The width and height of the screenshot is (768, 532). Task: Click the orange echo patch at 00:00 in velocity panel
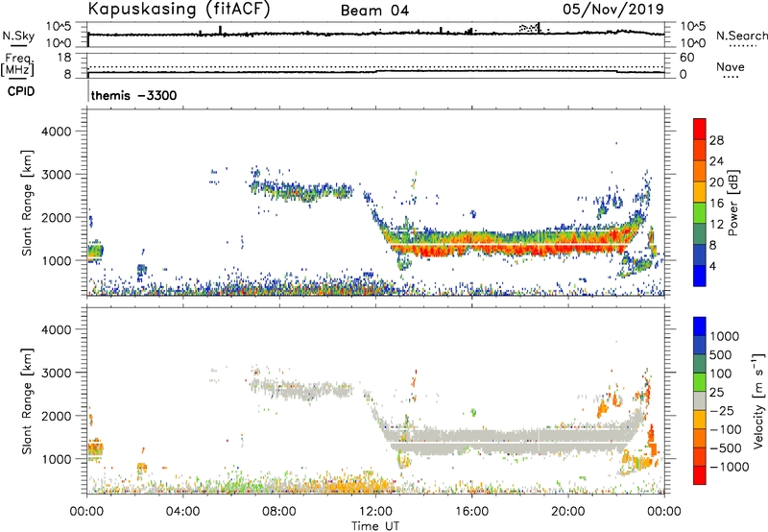click(95, 448)
